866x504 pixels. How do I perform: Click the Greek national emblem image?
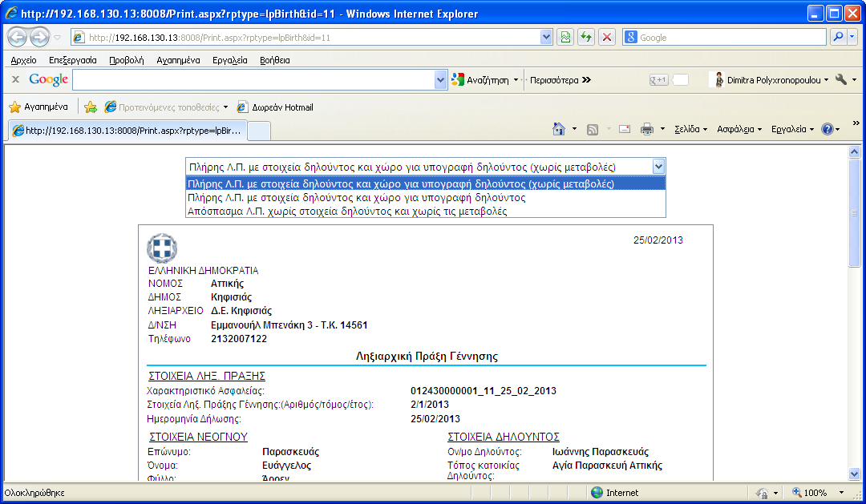(162, 248)
